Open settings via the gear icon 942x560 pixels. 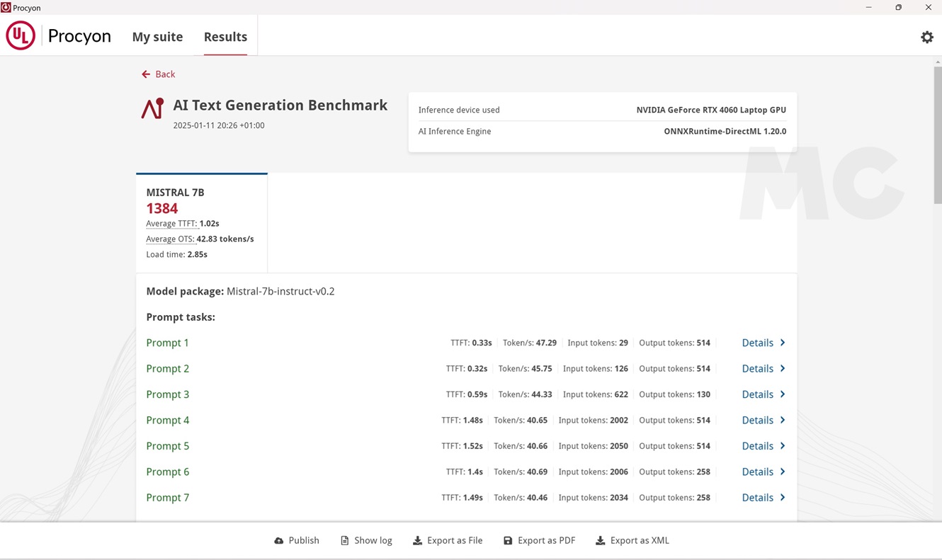click(926, 38)
